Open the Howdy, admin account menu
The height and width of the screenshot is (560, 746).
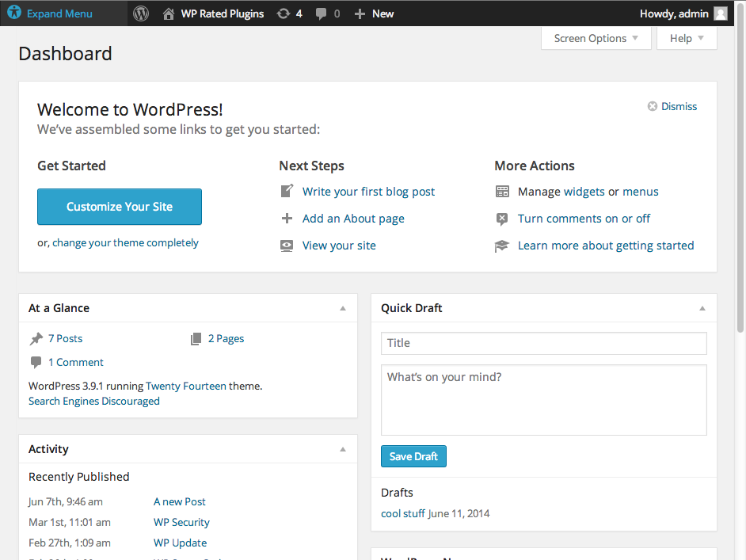pos(674,13)
